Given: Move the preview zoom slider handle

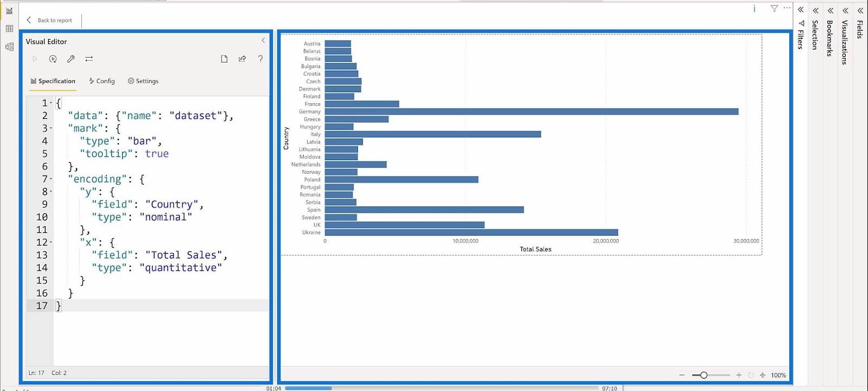Looking at the screenshot, I should pos(704,375).
